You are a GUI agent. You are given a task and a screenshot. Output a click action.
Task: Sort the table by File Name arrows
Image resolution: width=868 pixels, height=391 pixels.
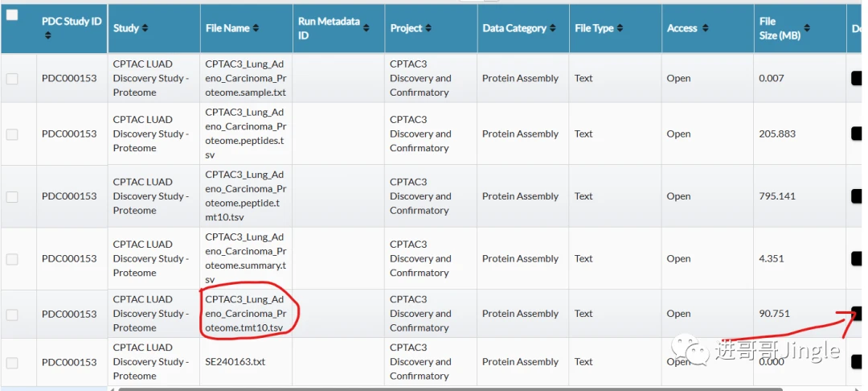coord(256,29)
